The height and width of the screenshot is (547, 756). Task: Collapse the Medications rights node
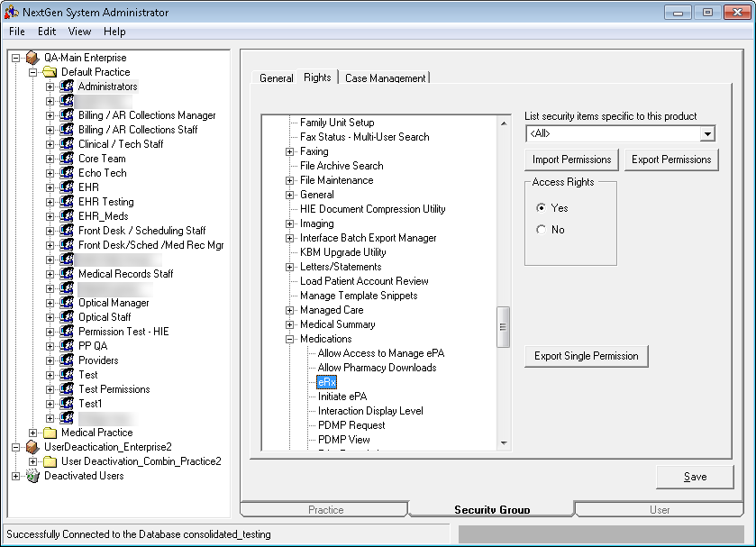tap(290, 339)
